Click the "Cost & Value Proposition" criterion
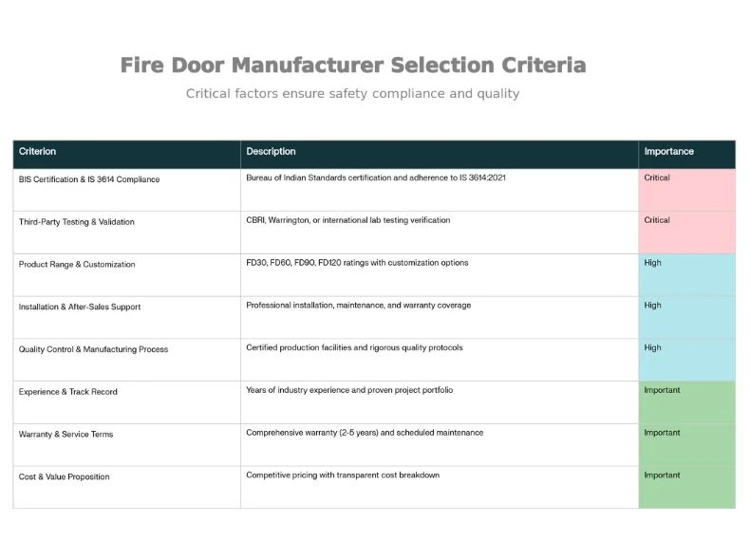The image size is (750, 560). tap(64, 477)
